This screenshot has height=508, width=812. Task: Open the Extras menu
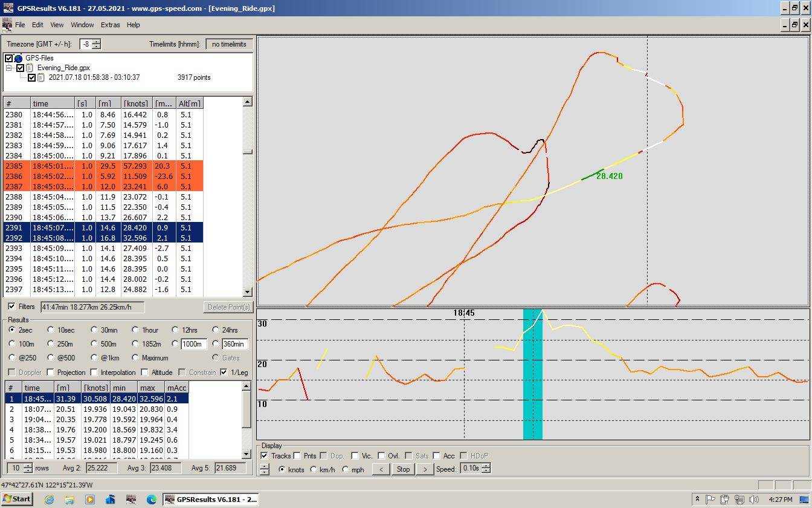click(111, 25)
